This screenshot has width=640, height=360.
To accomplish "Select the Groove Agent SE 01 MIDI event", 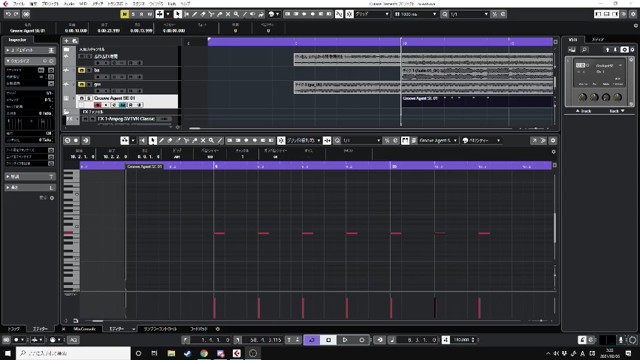I will pyautogui.click(x=477, y=101).
